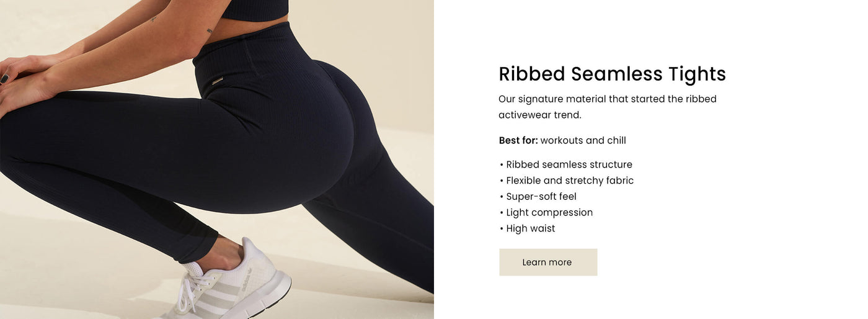
Task: Click the "workouts and chill" text
Action: pyautogui.click(x=583, y=140)
